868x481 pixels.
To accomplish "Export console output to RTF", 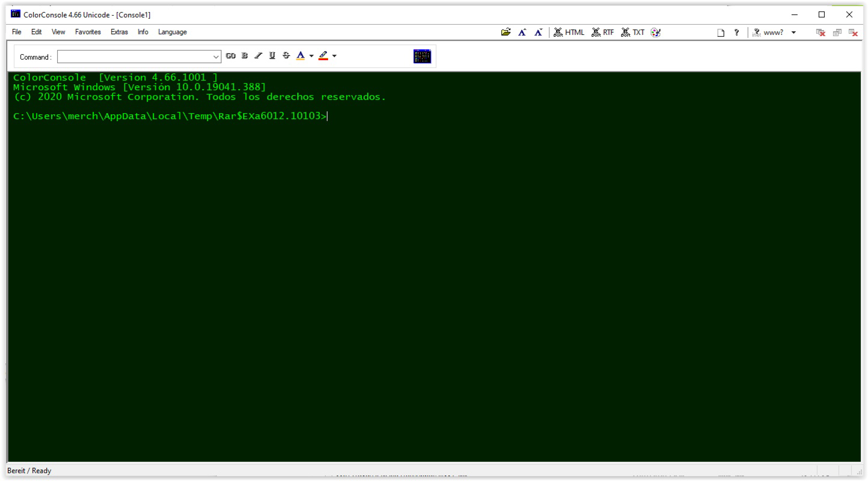I will tap(604, 32).
